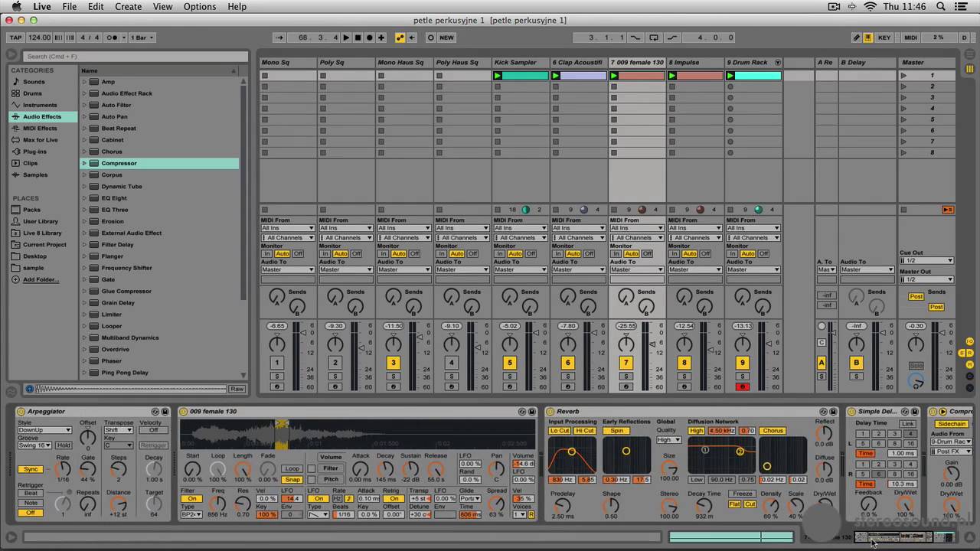Turn off the Arpeggiator device activator

tap(21, 412)
